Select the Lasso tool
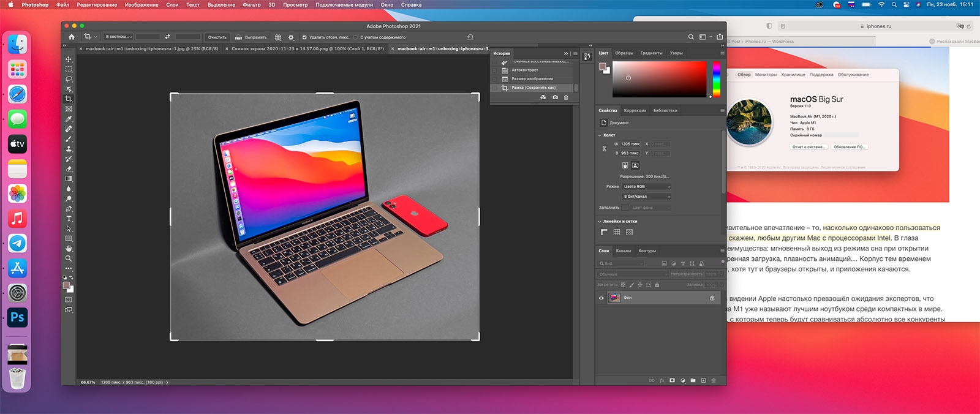 coord(69,79)
